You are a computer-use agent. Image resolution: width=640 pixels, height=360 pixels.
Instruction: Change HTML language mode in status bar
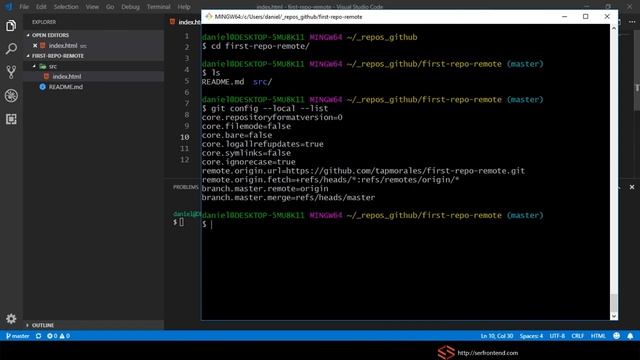[x=598, y=336]
